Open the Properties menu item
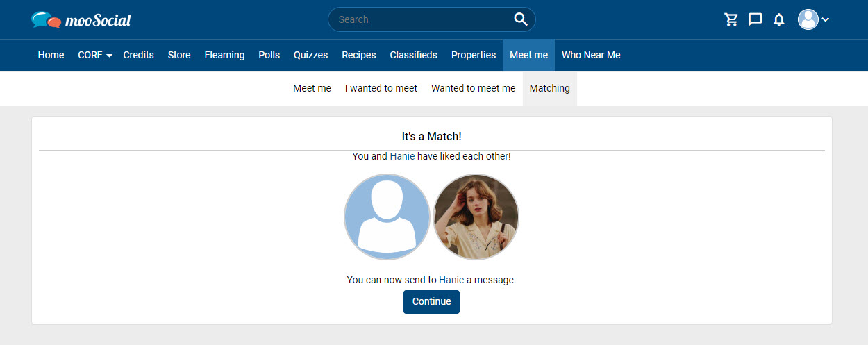 (474, 55)
